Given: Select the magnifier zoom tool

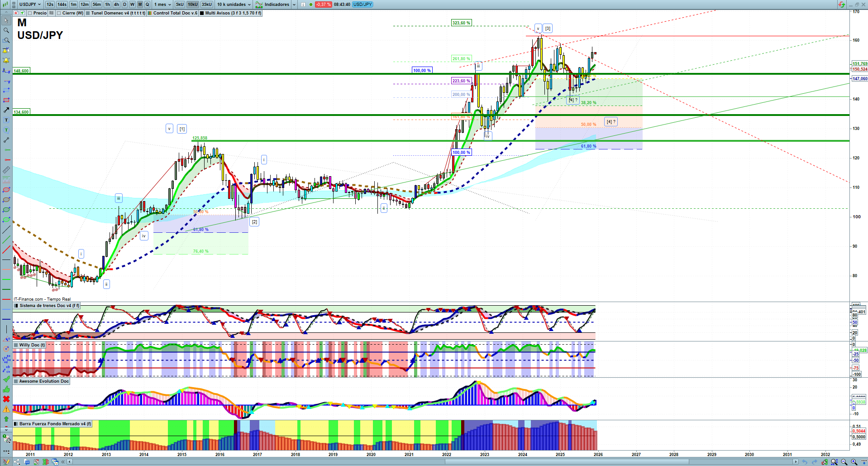Looking at the screenshot, I should [x=6, y=30].
